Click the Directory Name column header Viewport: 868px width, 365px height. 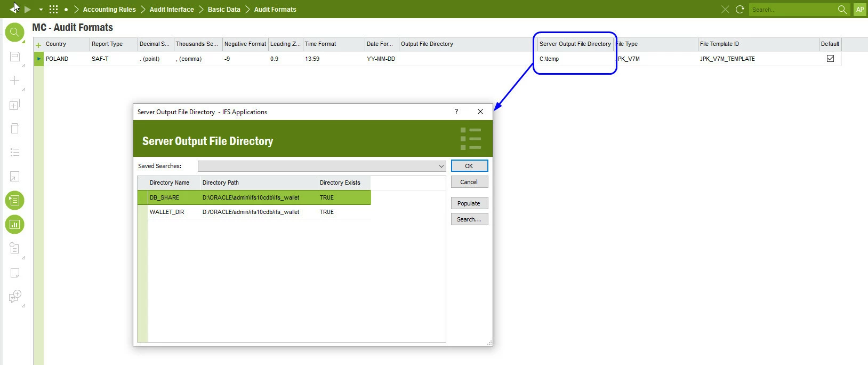click(x=174, y=182)
